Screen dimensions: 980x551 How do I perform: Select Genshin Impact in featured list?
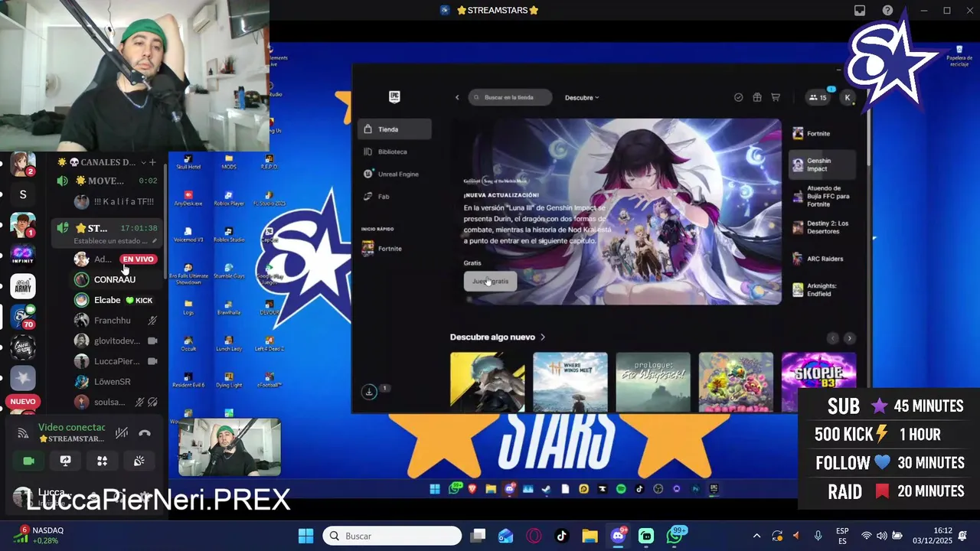822,165
